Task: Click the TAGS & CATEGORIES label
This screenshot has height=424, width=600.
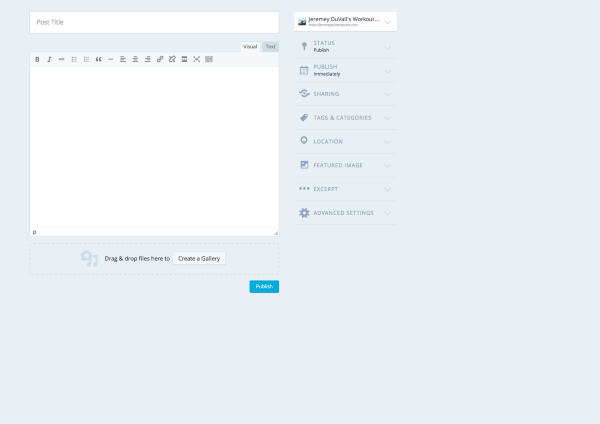Action: click(x=342, y=118)
